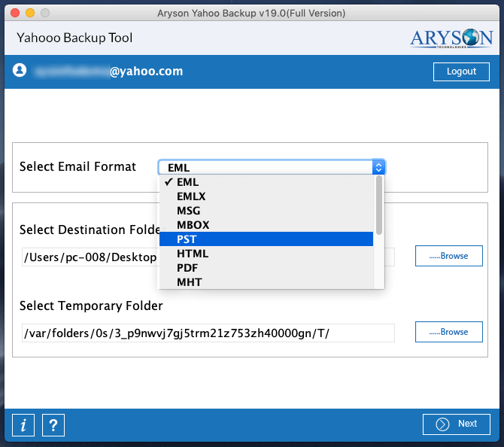Toggle the email format dropdown arrows
Screen dimensions: 504x447
(x=378, y=167)
